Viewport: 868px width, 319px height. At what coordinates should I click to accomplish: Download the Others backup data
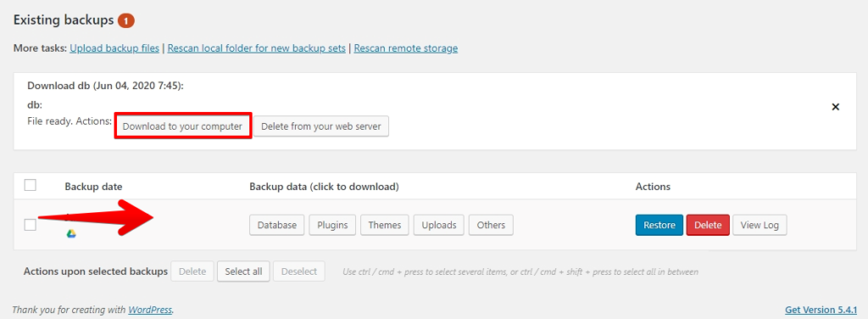[x=491, y=226]
